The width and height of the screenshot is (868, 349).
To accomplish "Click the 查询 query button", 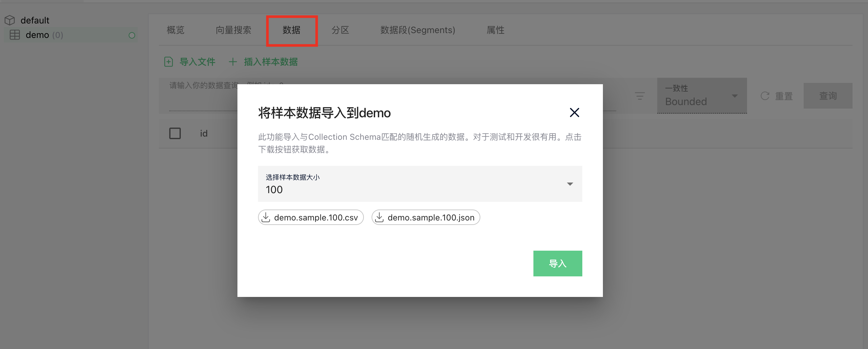I will pos(827,96).
